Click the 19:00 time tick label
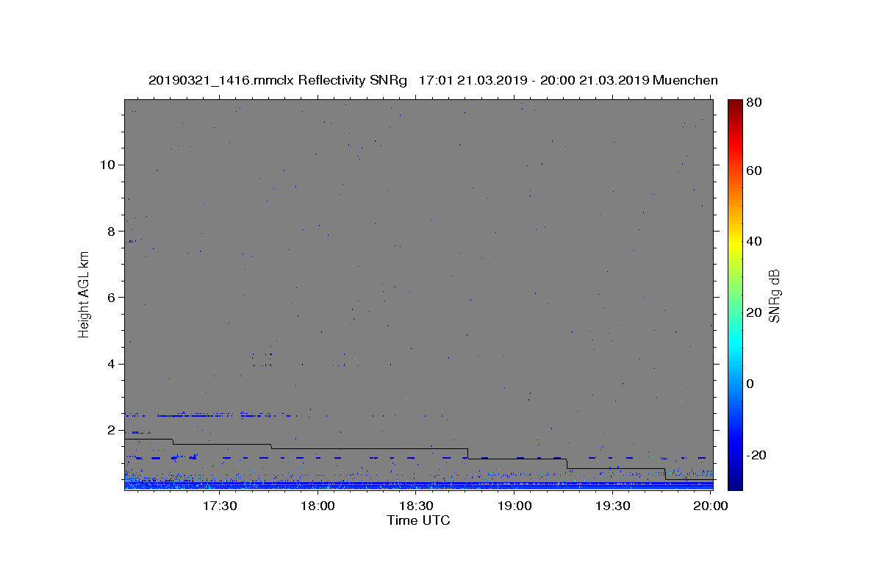 514,506
